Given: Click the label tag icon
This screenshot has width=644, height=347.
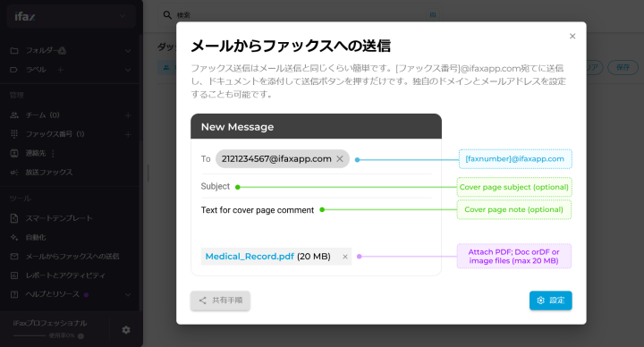Looking at the screenshot, I should [14, 70].
